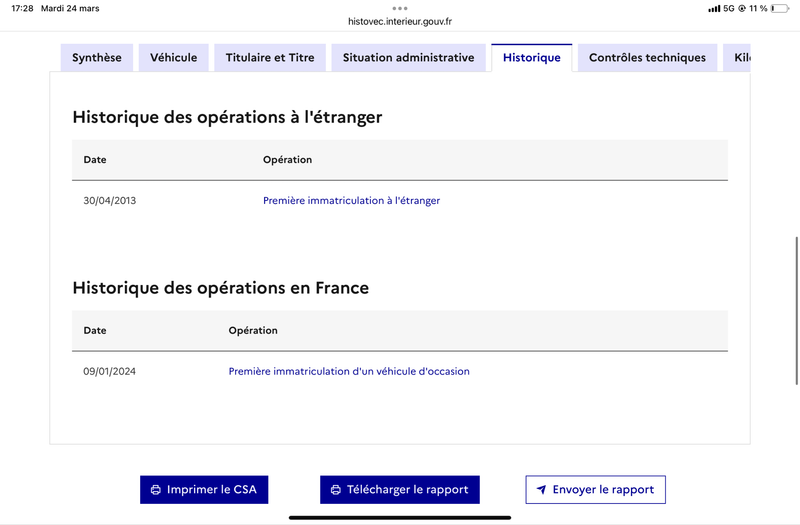Image resolution: width=800 pixels, height=525 pixels.
Task: Tap the histovec.interieur.gouv.fr address bar
Action: pos(400,21)
